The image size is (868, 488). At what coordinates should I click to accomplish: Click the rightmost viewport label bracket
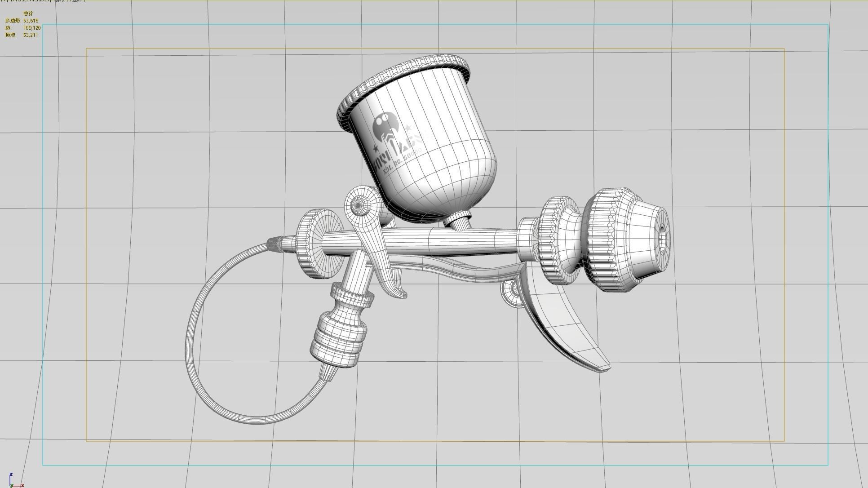point(84,1)
